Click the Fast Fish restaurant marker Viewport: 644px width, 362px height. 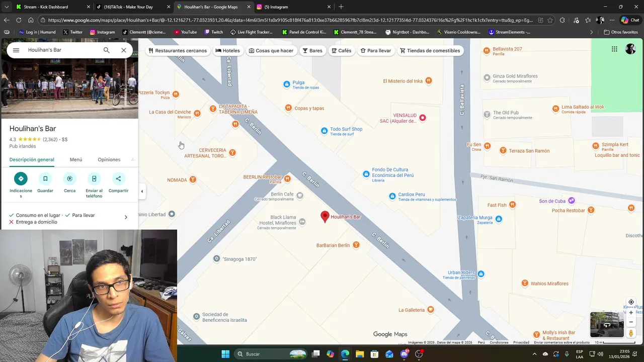click(x=512, y=205)
